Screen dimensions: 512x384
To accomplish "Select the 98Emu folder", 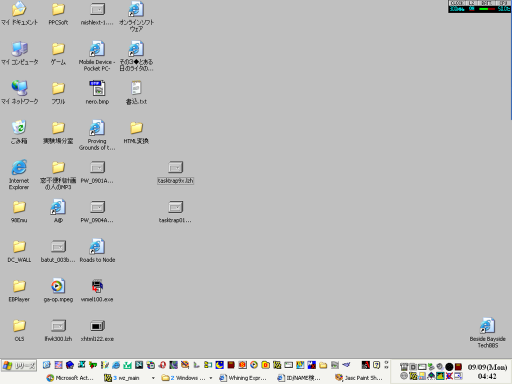I will 19,212.
